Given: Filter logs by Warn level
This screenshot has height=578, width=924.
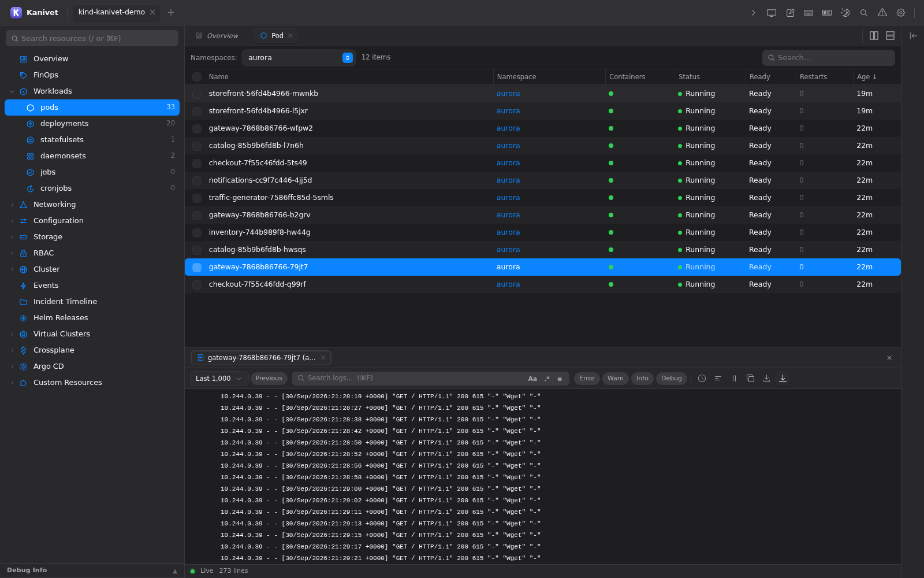Looking at the screenshot, I should (616, 379).
